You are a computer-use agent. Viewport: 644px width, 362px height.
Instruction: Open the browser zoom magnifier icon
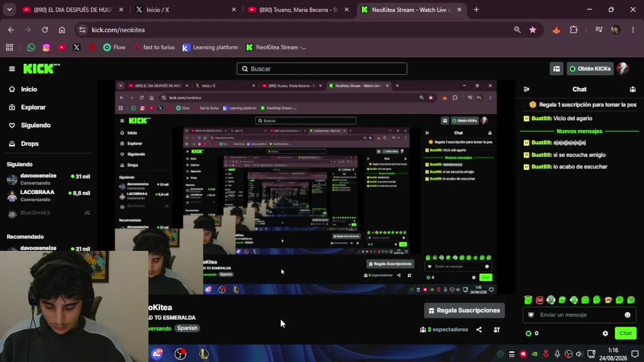point(517,30)
